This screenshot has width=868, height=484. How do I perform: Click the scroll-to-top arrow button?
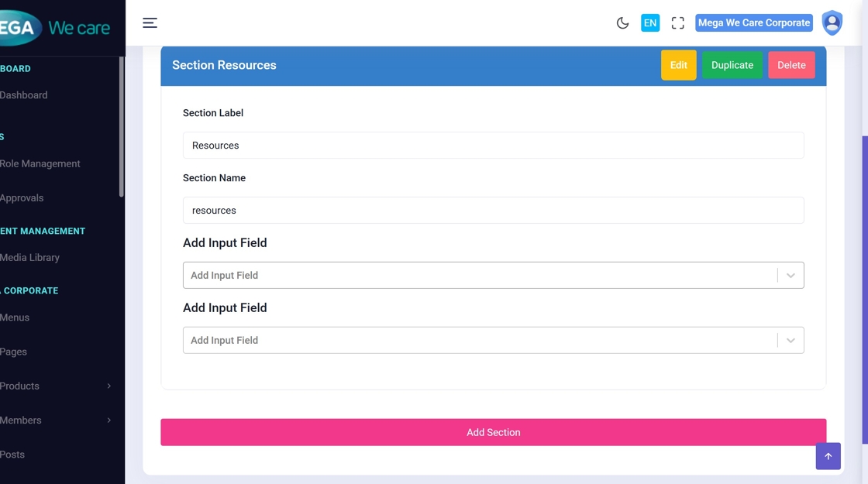828,456
